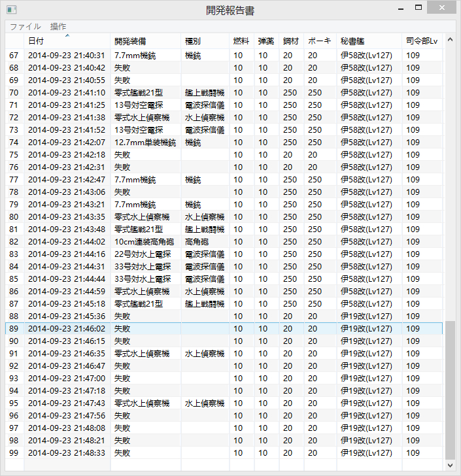The image size is (461, 476).
Task: Select date 2014-09-23 21:44:44 in row 85
Action: (x=67, y=279)
